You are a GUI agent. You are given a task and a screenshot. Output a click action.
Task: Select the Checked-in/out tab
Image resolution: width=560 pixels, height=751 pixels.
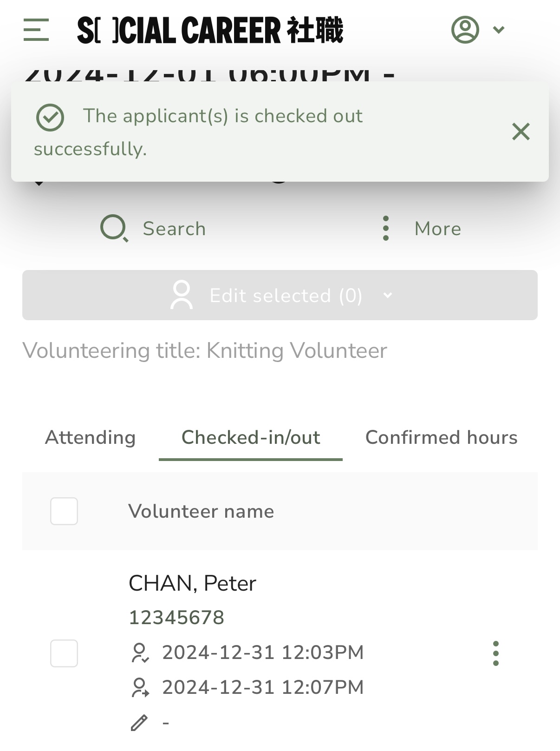251,437
